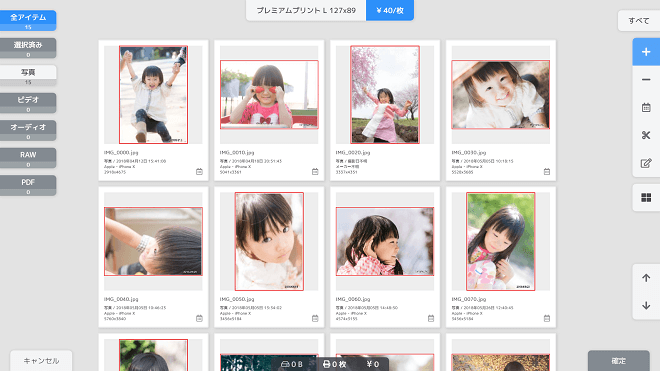Image resolution: width=660 pixels, height=371 pixels.
Task: Filter by RAW category
Action: [x=28, y=158]
